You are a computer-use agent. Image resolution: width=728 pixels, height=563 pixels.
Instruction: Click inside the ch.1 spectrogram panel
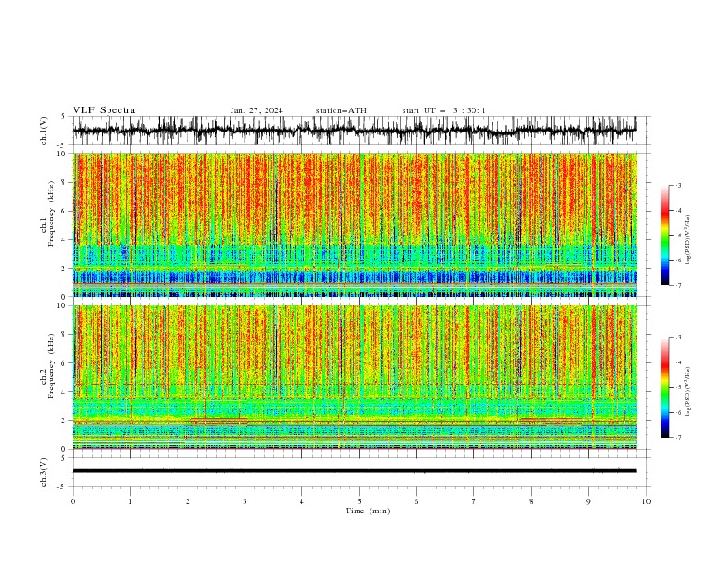[x=354, y=224]
